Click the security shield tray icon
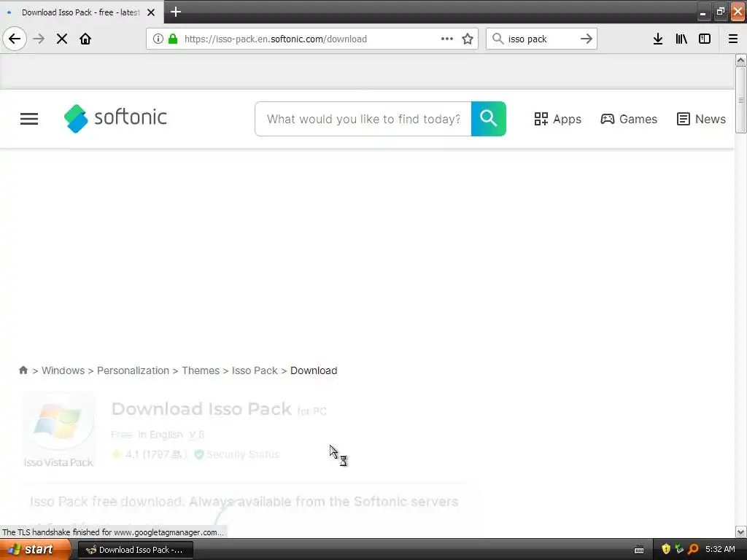Viewport: 747px width, 560px height. (666, 549)
